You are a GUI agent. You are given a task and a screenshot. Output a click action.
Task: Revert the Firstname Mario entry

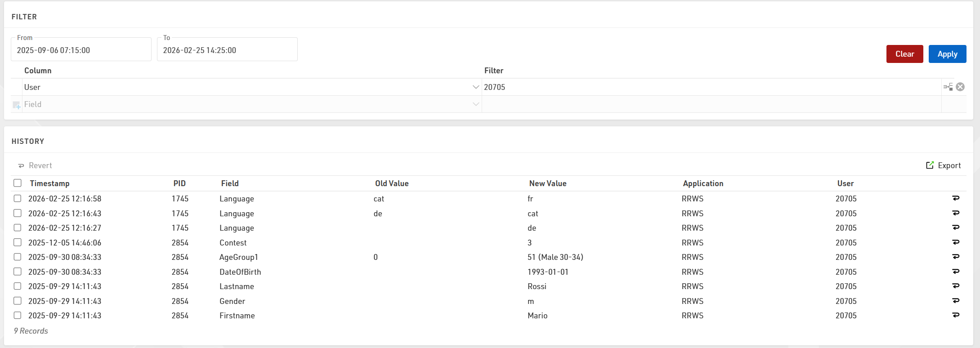coord(956,315)
